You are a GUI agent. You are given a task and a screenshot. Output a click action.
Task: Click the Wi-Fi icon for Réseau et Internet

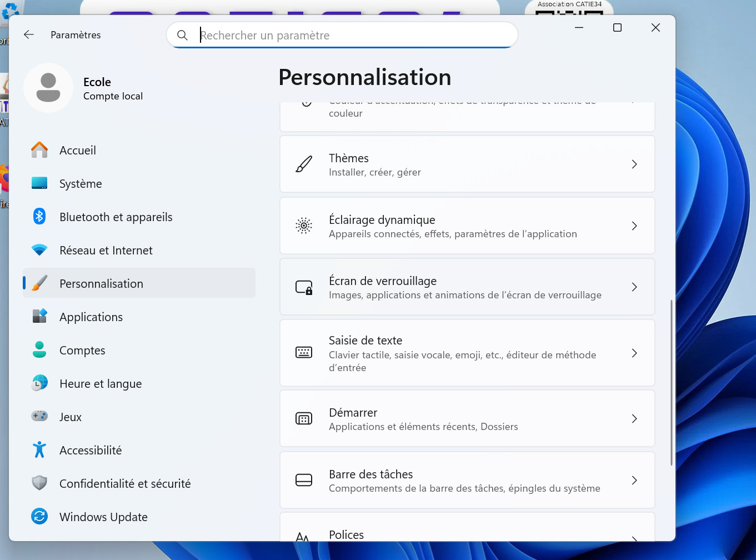(x=39, y=250)
